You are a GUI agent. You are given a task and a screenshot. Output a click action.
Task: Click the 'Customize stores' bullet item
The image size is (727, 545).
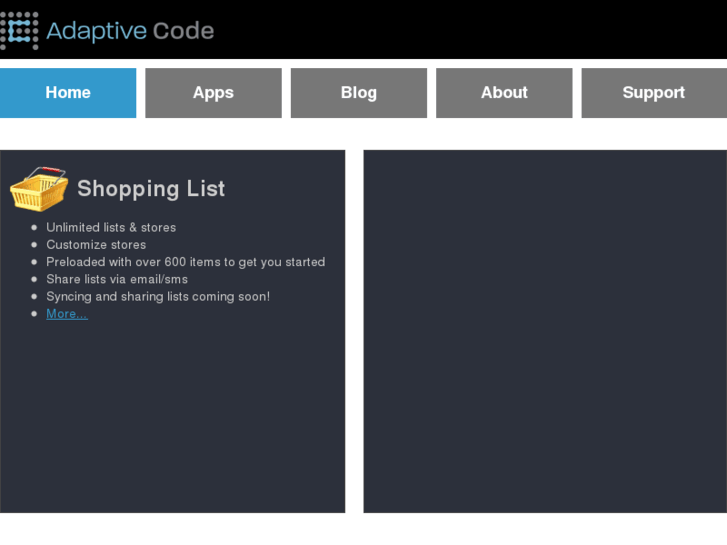tap(96, 244)
